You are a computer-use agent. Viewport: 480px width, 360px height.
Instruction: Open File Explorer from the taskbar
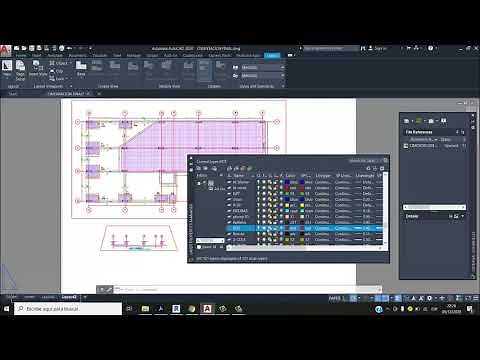click(145, 309)
